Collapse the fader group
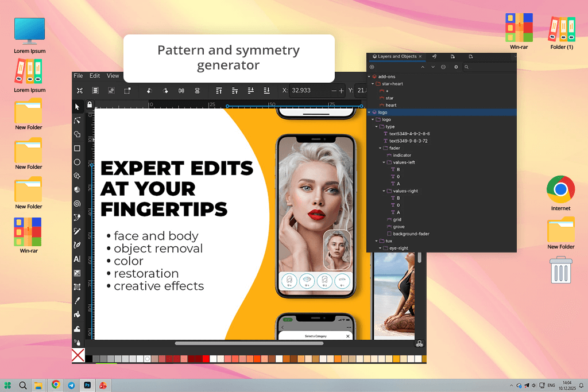The image size is (588, 392). pyautogui.click(x=380, y=148)
